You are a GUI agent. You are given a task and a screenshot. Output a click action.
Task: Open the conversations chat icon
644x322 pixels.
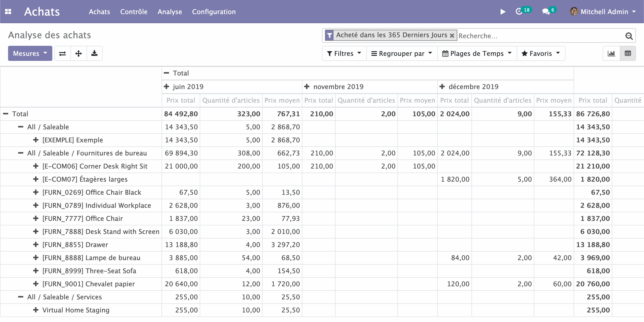click(546, 12)
